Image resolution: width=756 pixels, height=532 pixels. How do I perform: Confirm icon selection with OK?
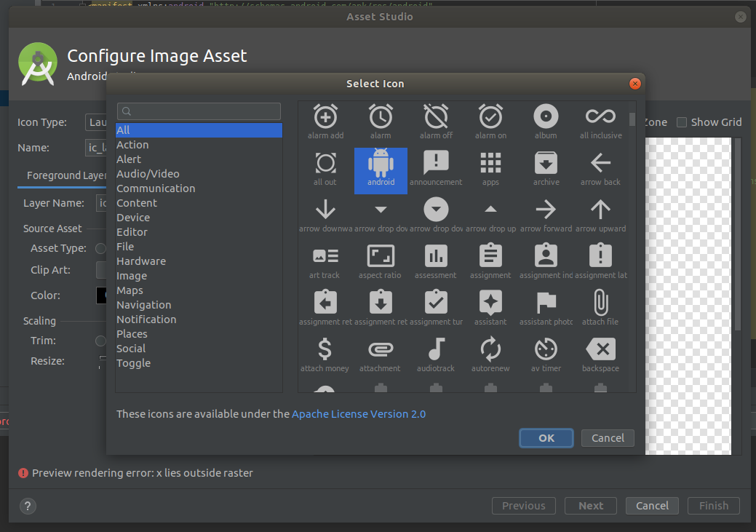tap(546, 437)
